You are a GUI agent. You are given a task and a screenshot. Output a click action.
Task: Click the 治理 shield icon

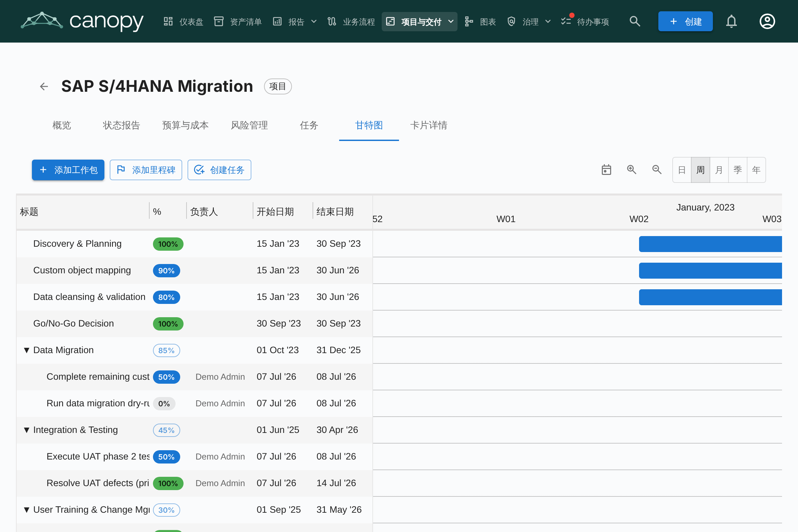tap(511, 21)
